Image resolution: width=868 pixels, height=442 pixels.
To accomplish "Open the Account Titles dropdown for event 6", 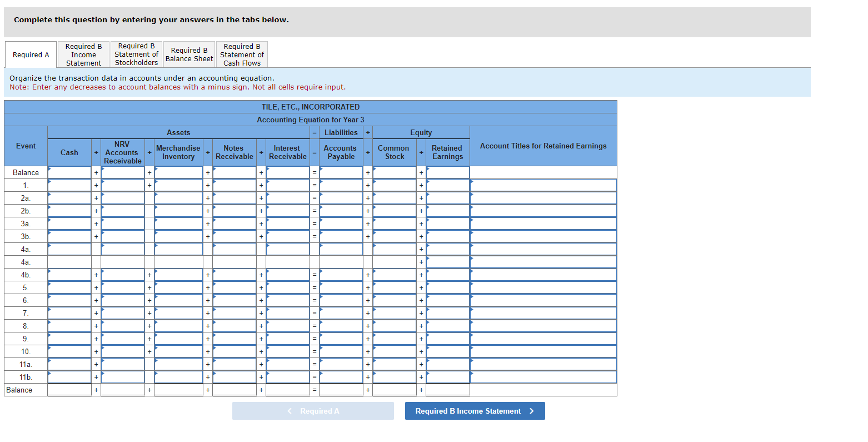I will click(543, 300).
